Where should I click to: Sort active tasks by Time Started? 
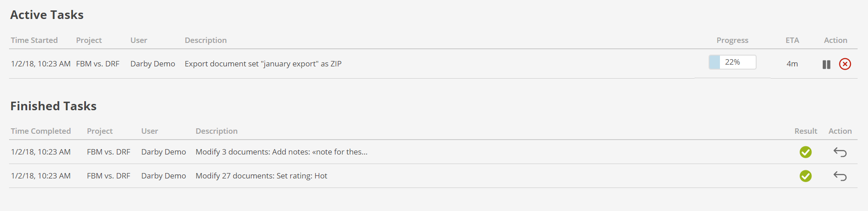click(x=34, y=40)
